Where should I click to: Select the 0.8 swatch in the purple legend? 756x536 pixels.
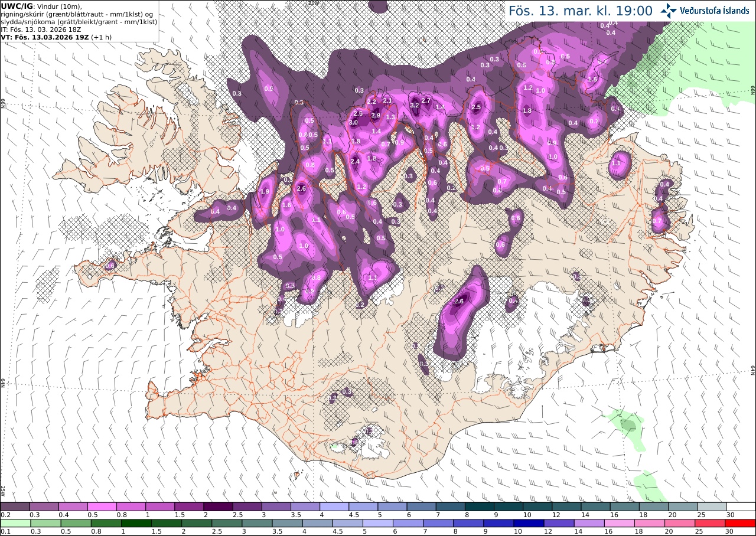pyautogui.click(x=131, y=506)
